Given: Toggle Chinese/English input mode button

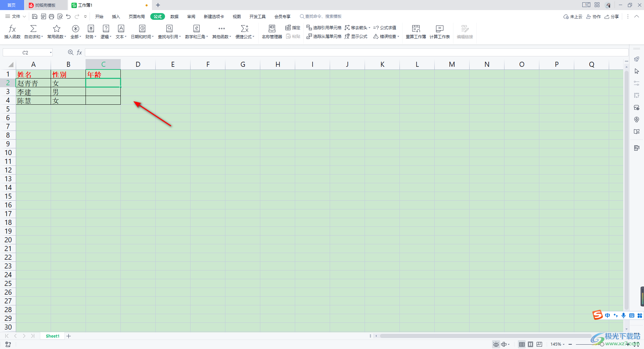Looking at the screenshot, I should click(607, 315).
